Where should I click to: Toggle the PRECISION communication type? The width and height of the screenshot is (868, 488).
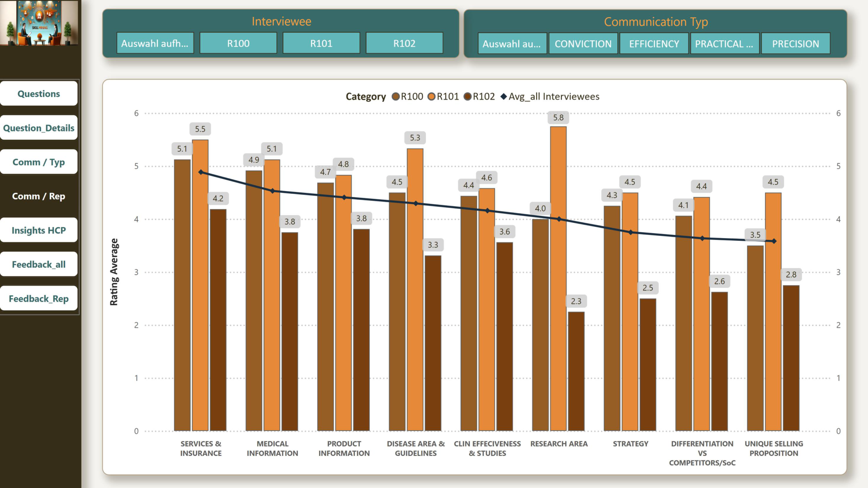[x=796, y=44]
